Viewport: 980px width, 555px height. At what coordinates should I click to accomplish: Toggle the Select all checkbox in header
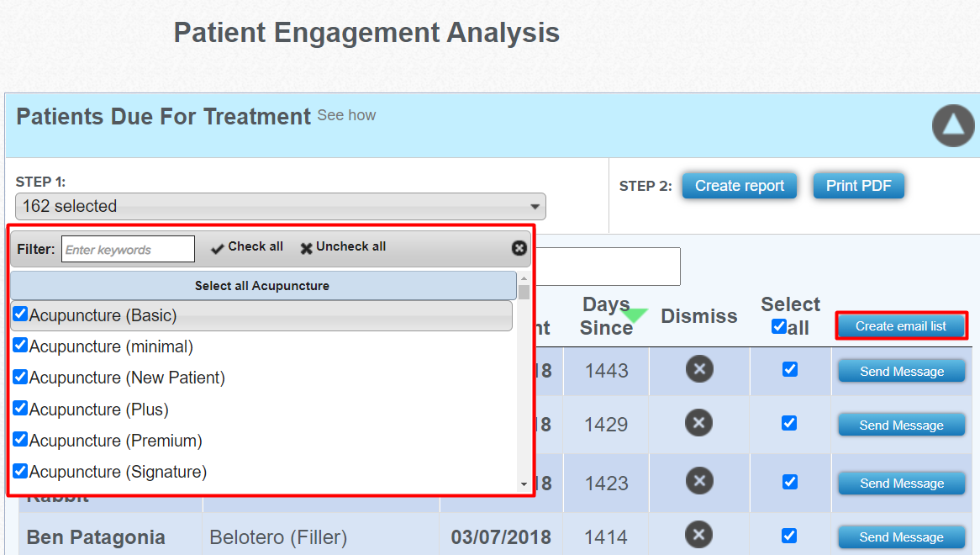(779, 326)
